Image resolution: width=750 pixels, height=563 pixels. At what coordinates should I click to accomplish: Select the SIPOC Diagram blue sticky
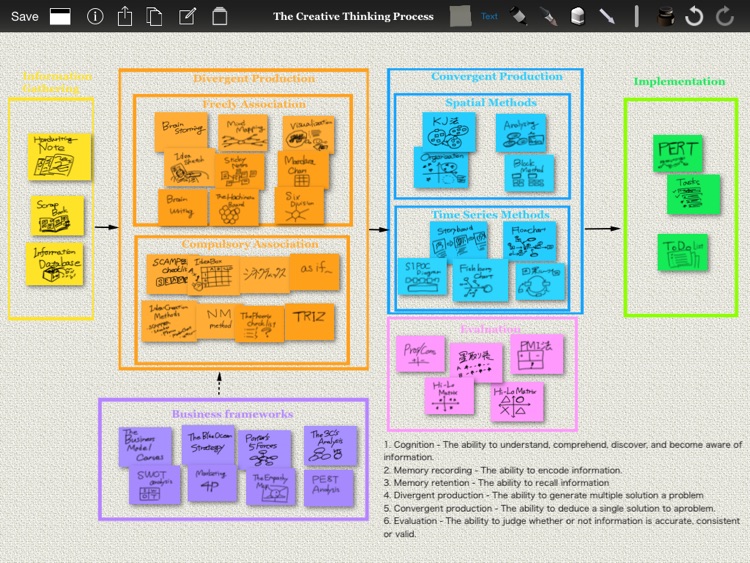click(x=423, y=276)
